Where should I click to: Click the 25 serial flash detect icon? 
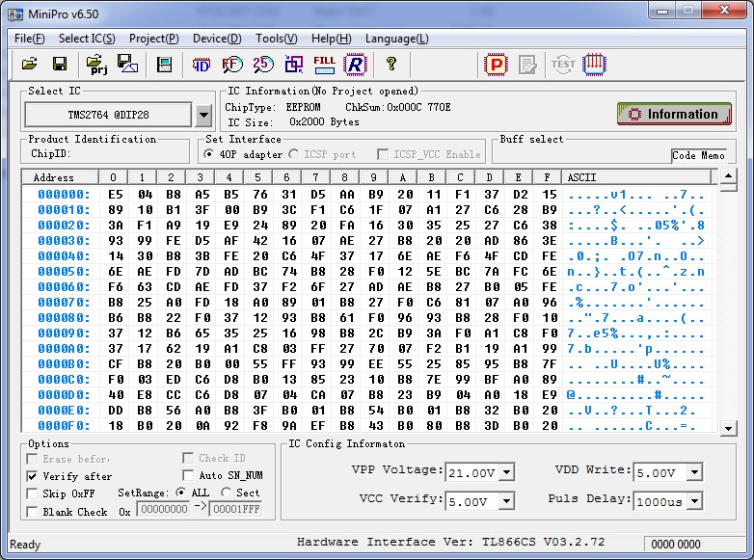(x=263, y=64)
